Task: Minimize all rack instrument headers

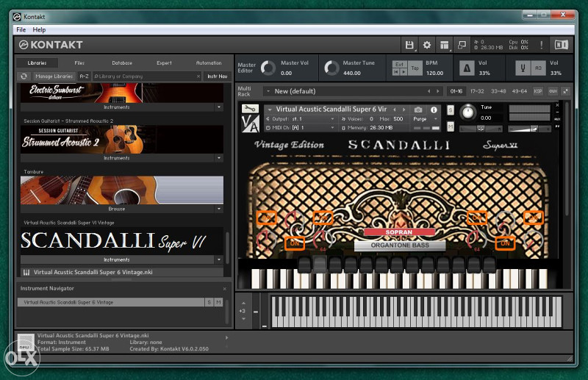Action: pos(566,91)
